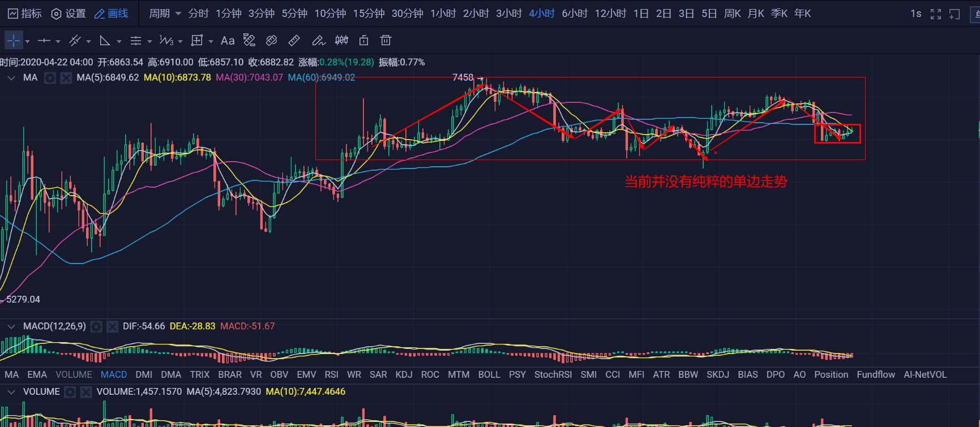
Task: Toggle the 画线 drawing toolbar
Action: (112, 14)
